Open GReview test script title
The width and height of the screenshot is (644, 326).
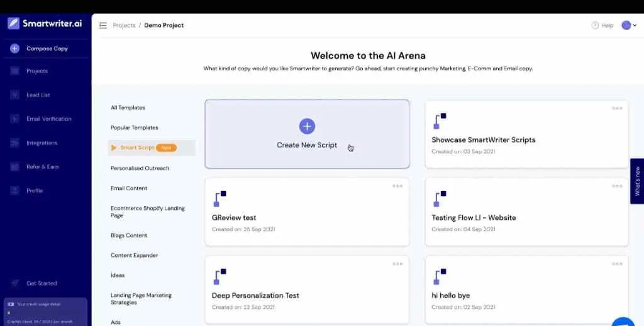tap(234, 218)
